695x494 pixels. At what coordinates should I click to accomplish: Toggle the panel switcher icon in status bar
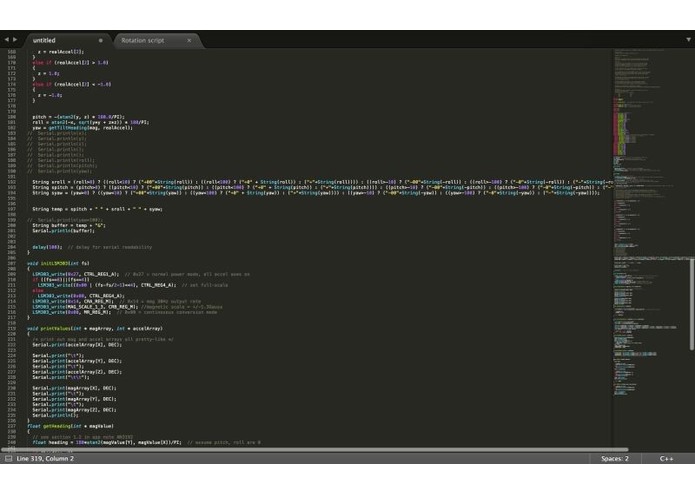click(x=8, y=459)
